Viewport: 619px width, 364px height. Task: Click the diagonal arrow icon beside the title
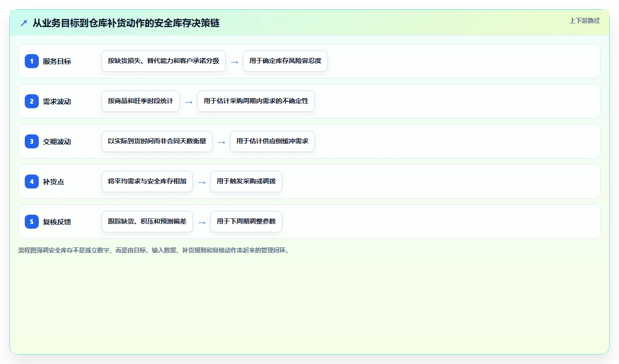(24, 23)
